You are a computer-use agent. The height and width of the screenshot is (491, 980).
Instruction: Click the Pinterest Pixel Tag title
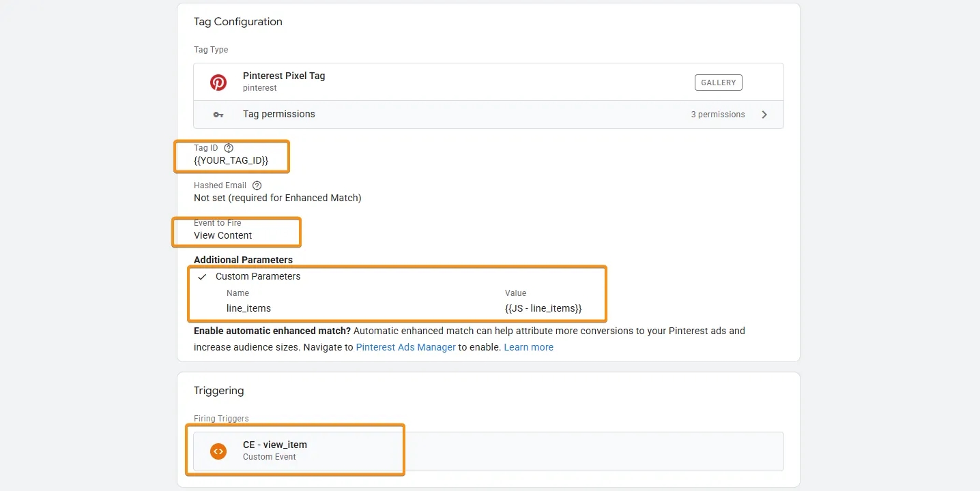[x=284, y=76]
